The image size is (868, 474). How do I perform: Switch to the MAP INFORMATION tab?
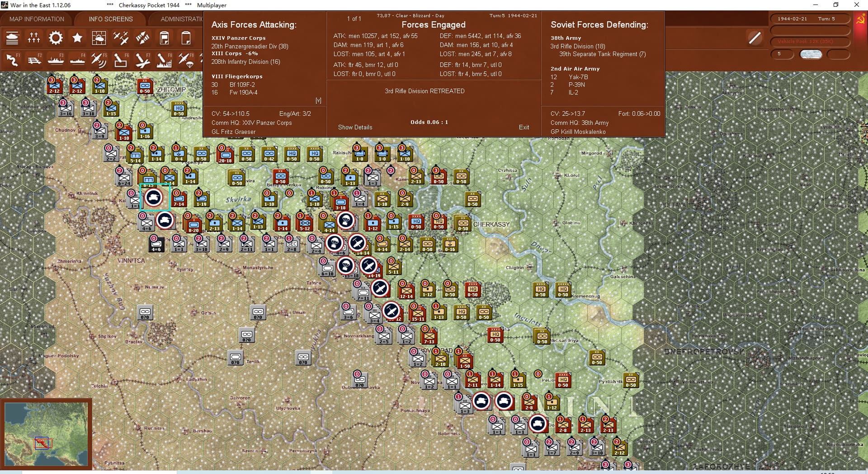pos(37,19)
